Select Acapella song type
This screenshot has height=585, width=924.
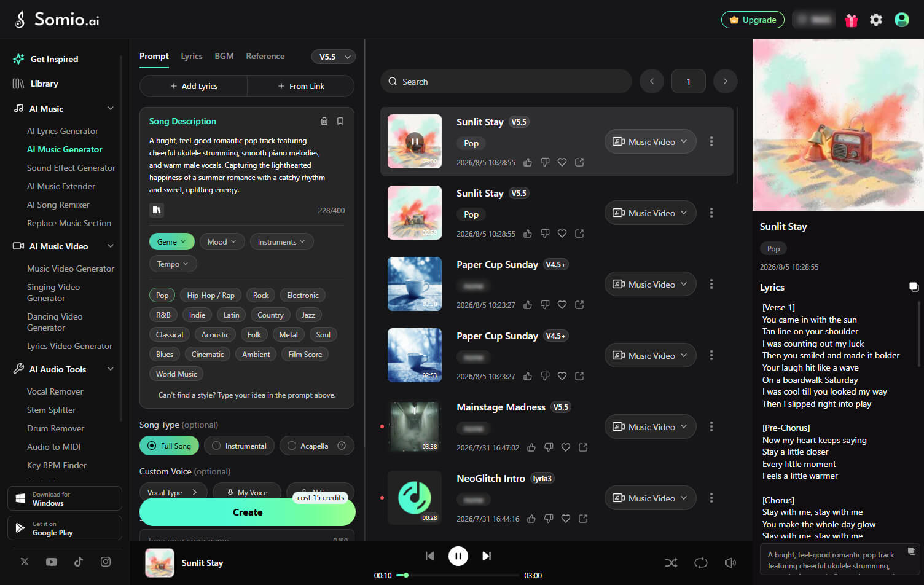[317, 446]
